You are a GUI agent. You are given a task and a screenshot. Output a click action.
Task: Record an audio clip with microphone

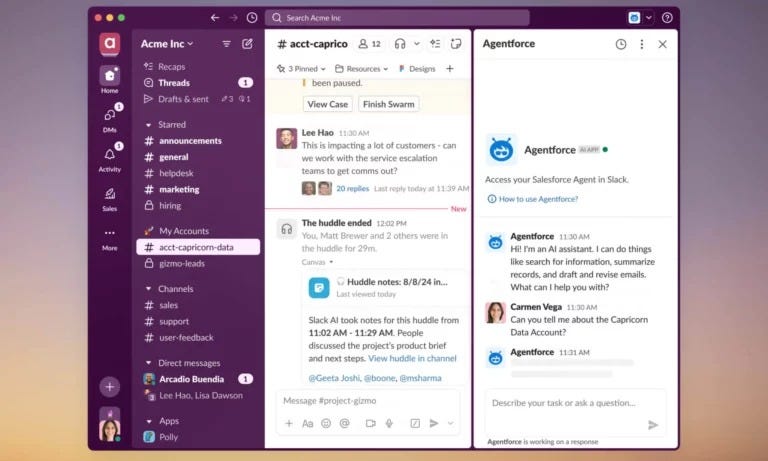pos(389,423)
